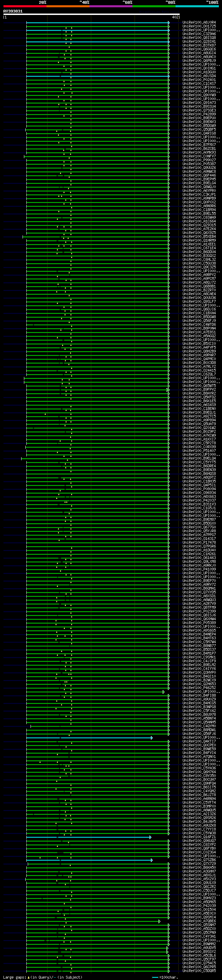Click the purple ~60% identity legend bar
The width and height of the screenshot is (222, 980).
pos(111,6)
